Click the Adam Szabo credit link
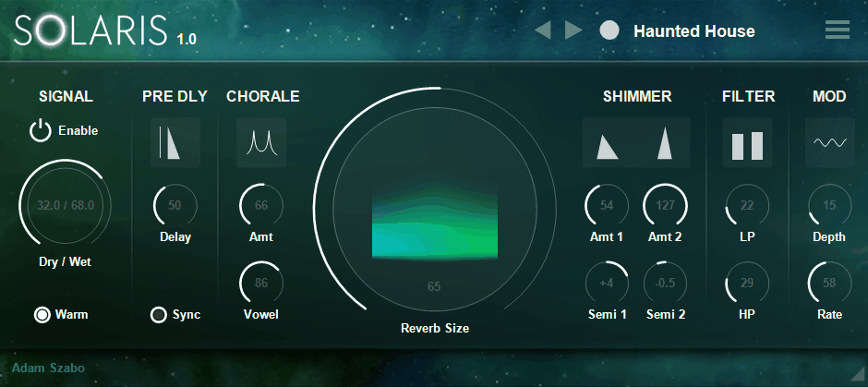Image resolution: width=868 pixels, height=387 pixels. pos(48,368)
